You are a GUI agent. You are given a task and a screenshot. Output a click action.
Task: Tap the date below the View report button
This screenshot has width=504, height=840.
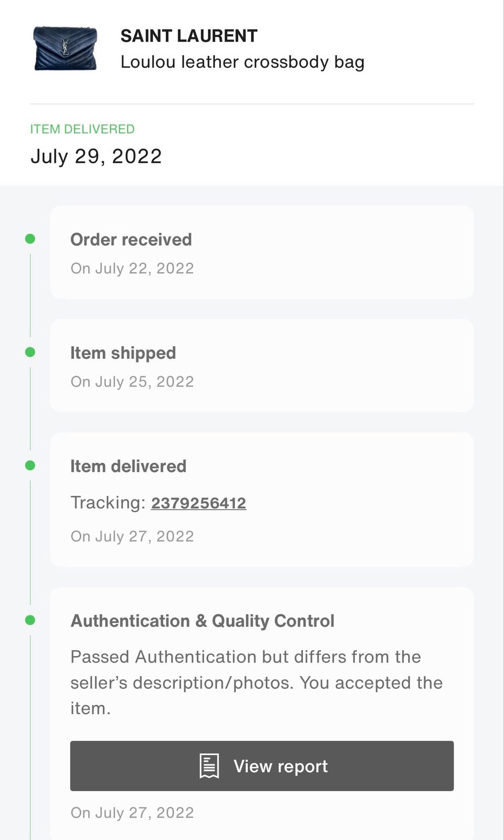click(132, 813)
